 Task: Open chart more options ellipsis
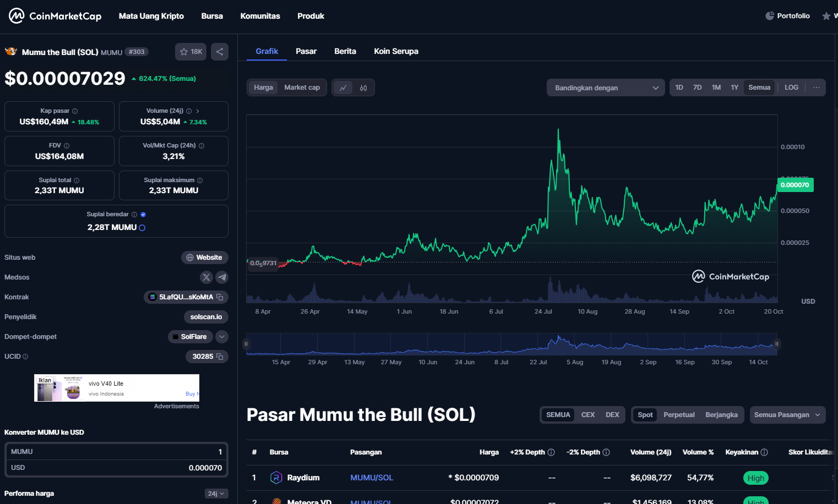tap(816, 87)
